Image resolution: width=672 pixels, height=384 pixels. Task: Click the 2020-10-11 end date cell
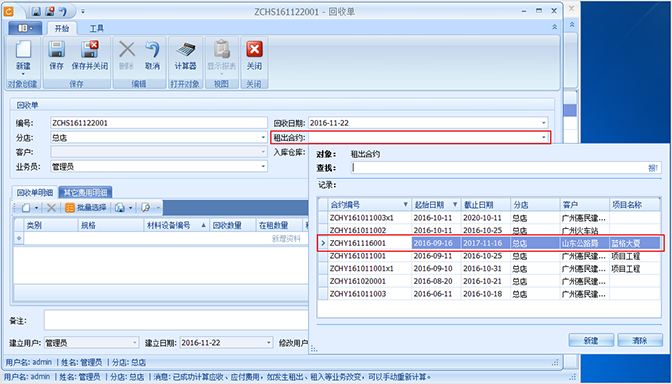click(x=486, y=218)
